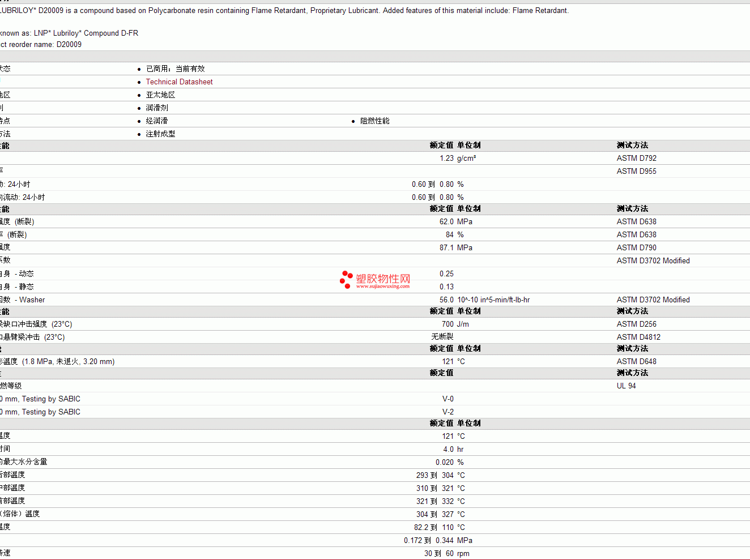Click the middle zone temperature 310 到 321
This screenshot has height=560, width=750.
[435, 488]
